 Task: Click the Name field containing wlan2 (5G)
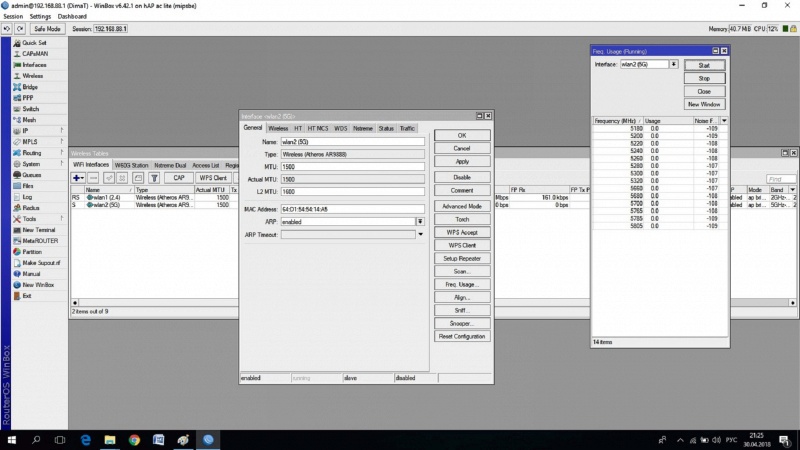click(352, 142)
